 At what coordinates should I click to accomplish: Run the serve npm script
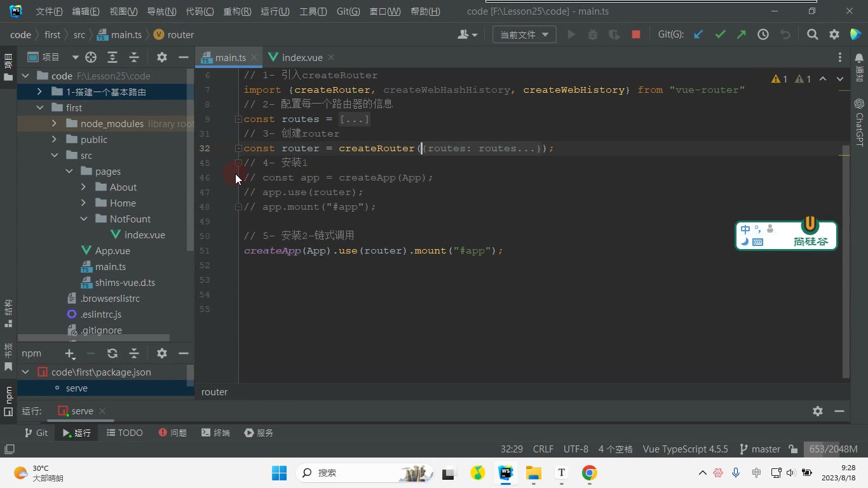77,388
